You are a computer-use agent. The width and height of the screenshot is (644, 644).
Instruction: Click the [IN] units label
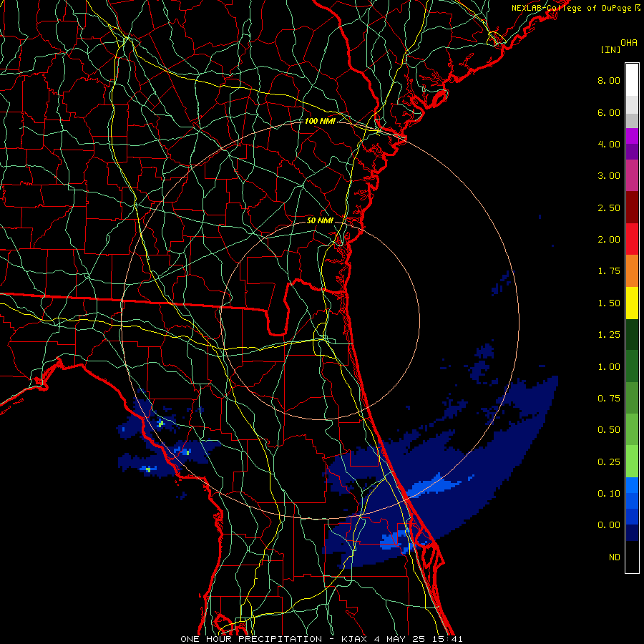pos(610,49)
